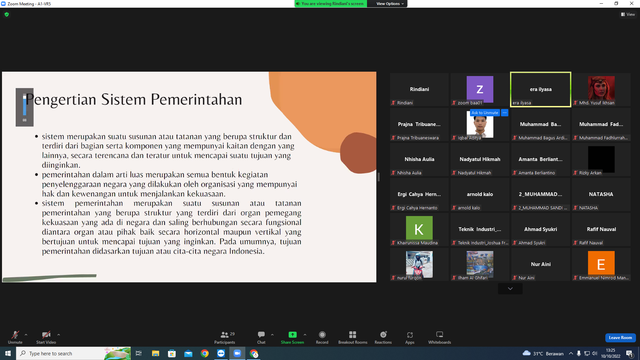The image size is (640, 360).
Task: Select Emmanuel Nimrod E avatar tile
Action: pyautogui.click(x=601, y=265)
